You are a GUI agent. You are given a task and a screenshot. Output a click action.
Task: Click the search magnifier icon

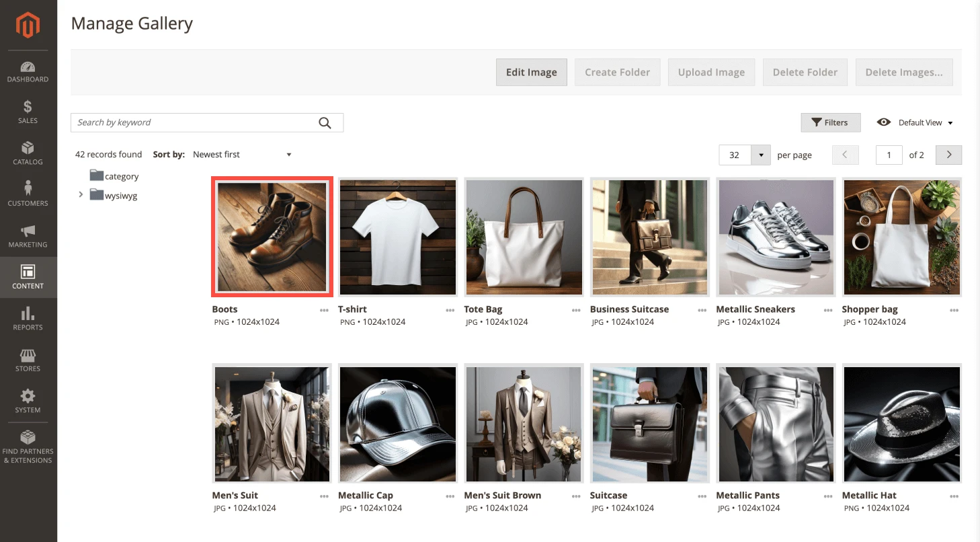coord(325,122)
